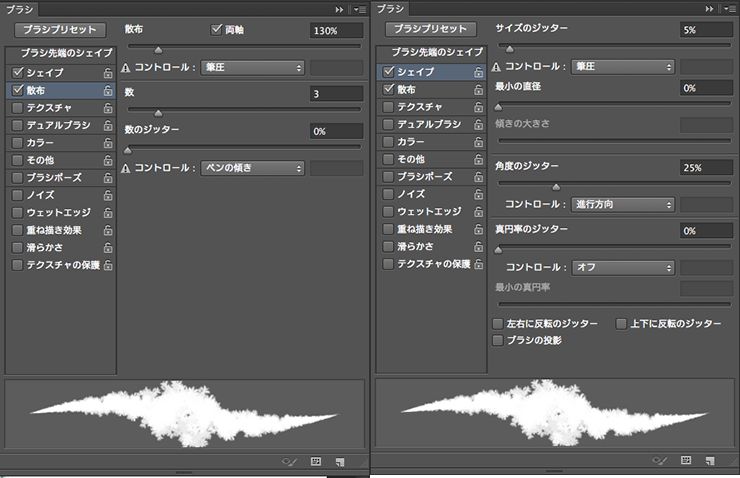This screenshot has height=478, width=740.
Task: Open the 進行方向 angle control dropdown
Action: 623,204
